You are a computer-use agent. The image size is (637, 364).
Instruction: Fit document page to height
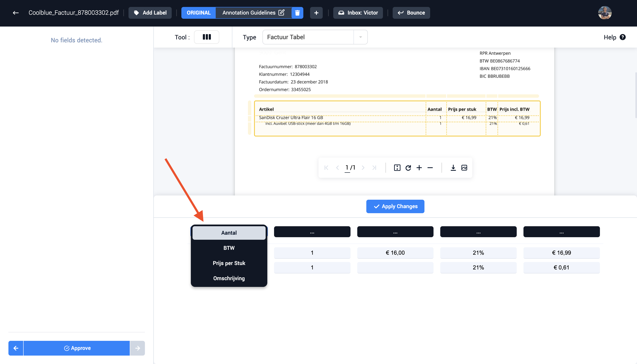tap(397, 168)
